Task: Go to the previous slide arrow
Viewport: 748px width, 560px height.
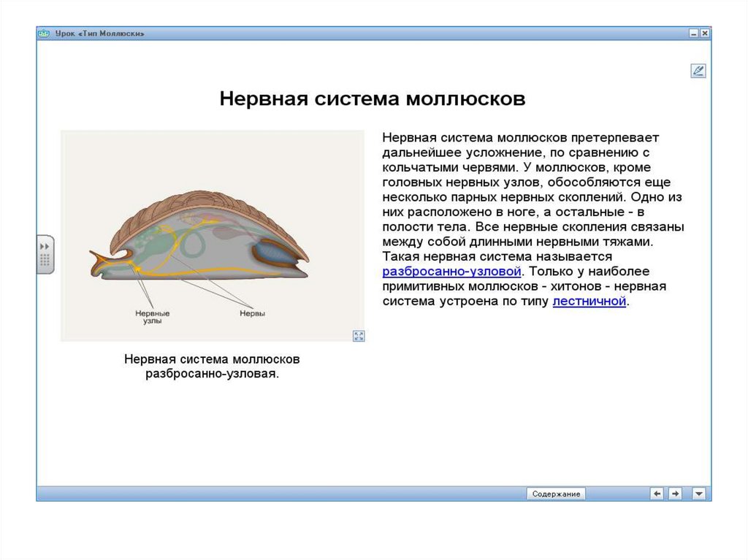Action: pyautogui.click(x=657, y=494)
